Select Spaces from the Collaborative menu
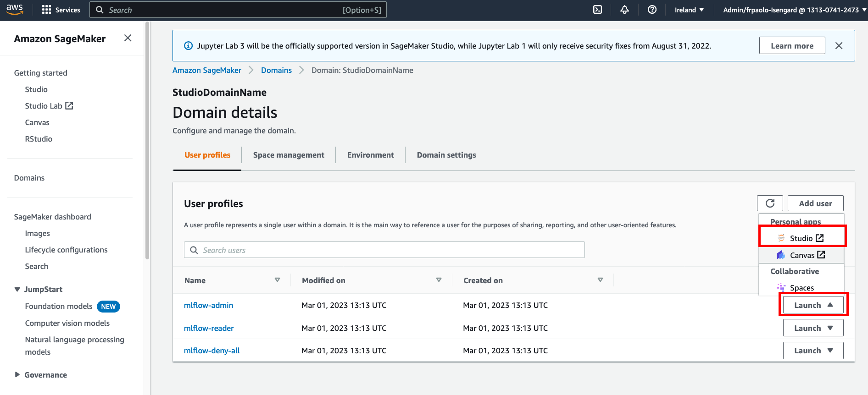This screenshot has height=395, width=868. pos(802,287)
